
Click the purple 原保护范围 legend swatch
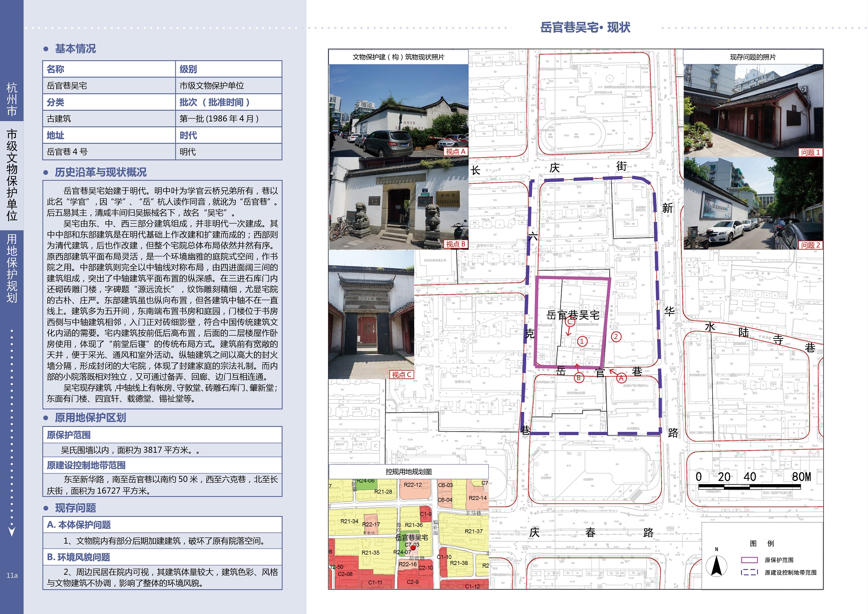coord(749,560)
